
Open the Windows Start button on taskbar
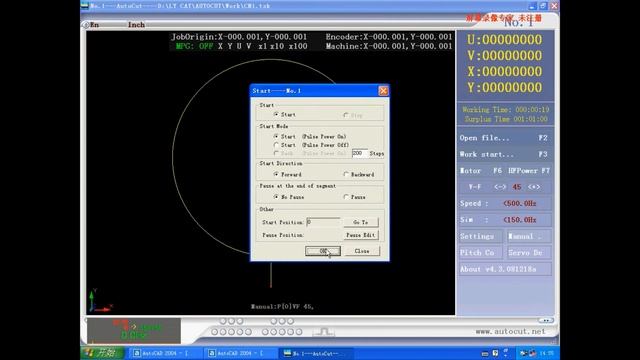(x=102, y=353)
